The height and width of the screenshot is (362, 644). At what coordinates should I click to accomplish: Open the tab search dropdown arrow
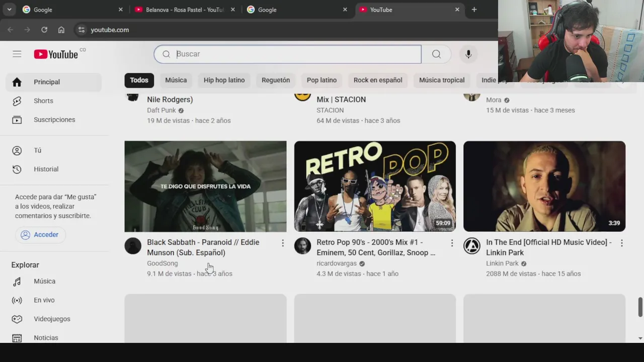click(9, 10)
